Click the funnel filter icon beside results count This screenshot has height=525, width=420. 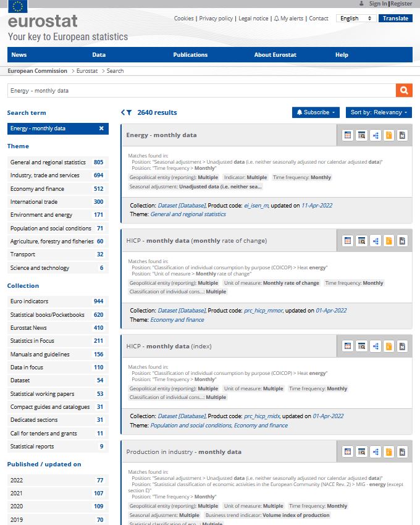(x=127, y=112)
